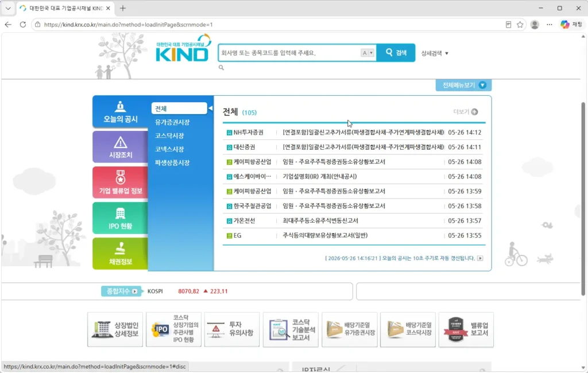This screenshot has height=373, width=588.
Task: Select 파생상품시장 submenu item
Action: [x=172, y=162]
